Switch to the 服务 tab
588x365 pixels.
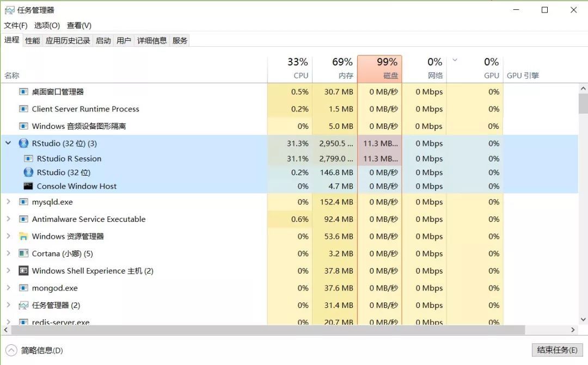click(180, 40)
